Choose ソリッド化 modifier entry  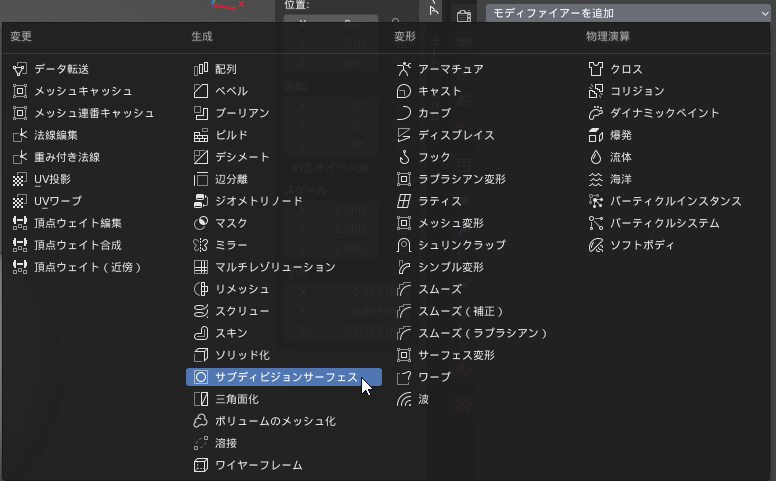(242, 355)
